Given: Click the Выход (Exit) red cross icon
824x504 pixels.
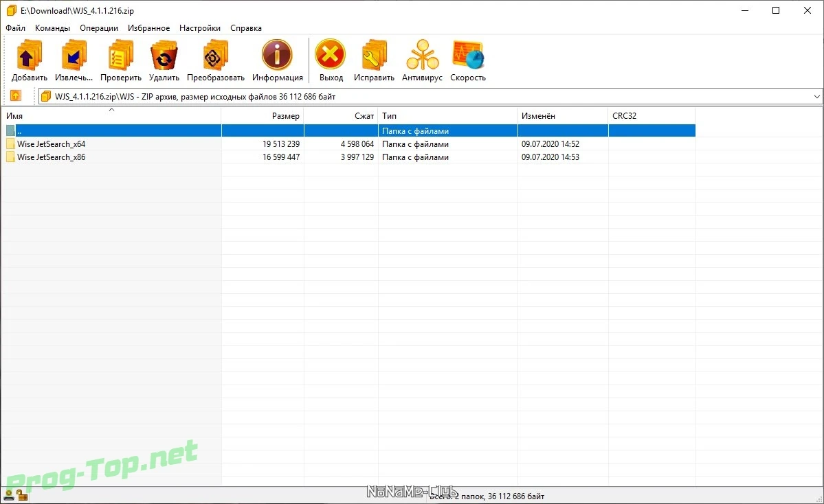Looking at the screenshot, I should (331, 54).
